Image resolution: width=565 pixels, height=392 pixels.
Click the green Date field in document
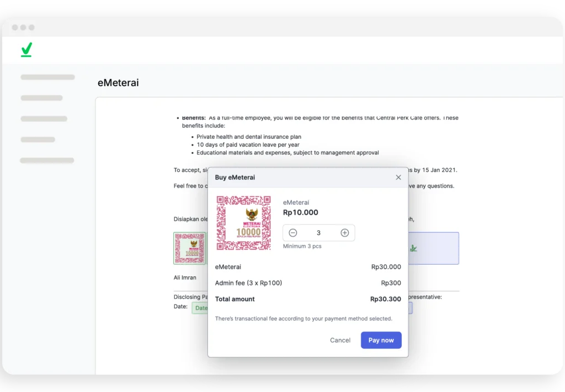coord(200,308)
